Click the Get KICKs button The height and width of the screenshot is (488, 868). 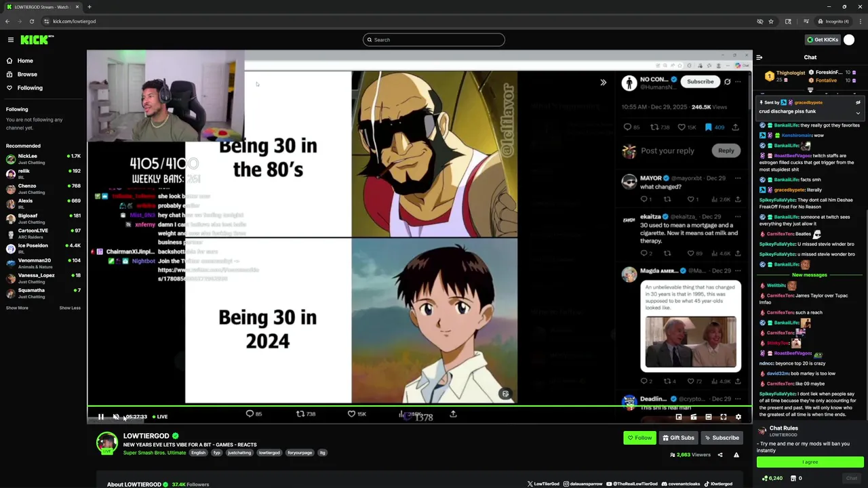[x=823, y=40]
